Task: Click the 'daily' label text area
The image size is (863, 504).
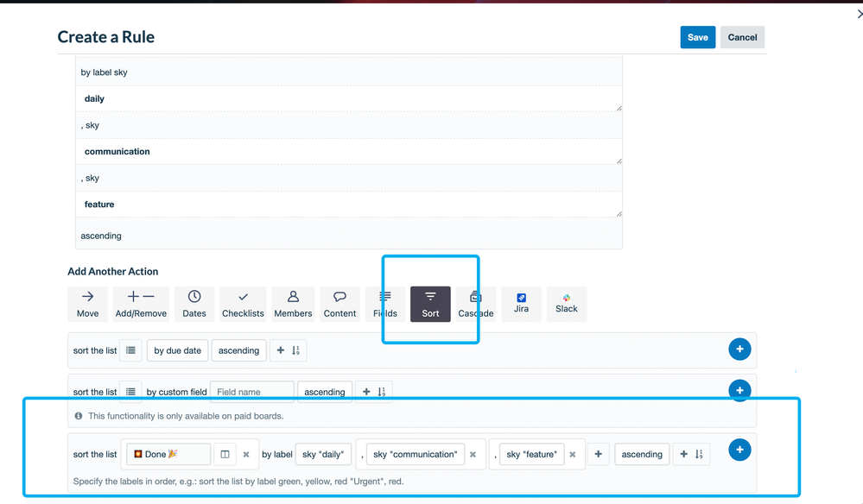Action: (x=349, y=99)
